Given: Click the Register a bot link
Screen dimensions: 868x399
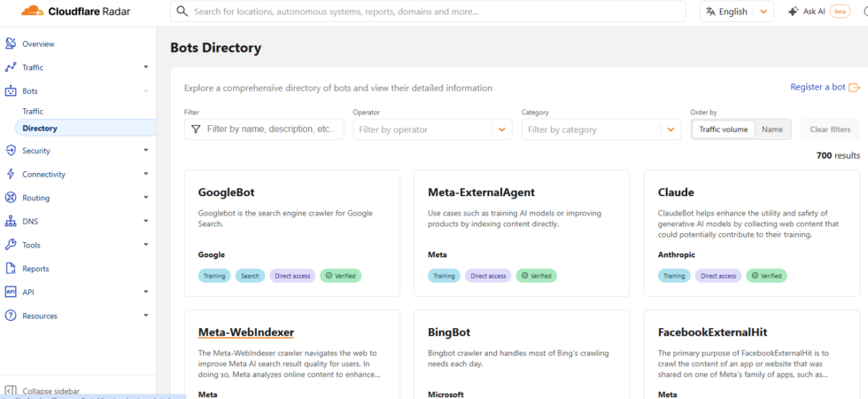Looking at the screenshot, I should pos(818,87).
